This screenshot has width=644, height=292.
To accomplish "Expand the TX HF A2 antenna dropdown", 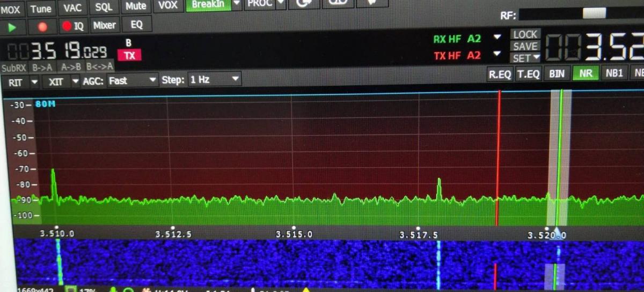I will coord(497,54).
